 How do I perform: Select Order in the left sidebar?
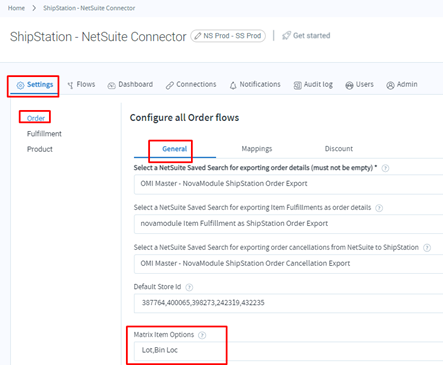pos(36,118)
